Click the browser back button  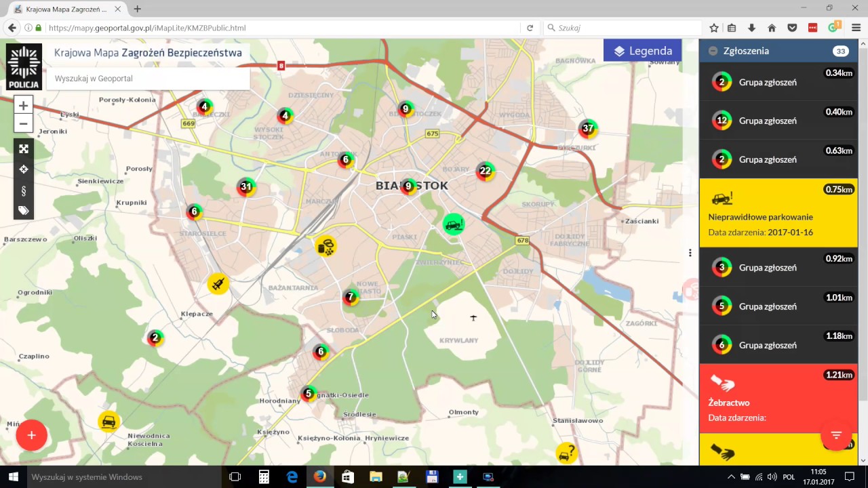click(12, 28)
